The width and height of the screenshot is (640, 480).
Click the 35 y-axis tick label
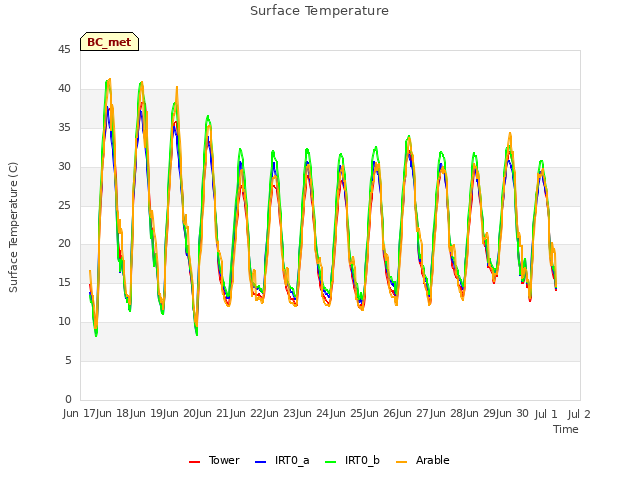tap(64, 127)
